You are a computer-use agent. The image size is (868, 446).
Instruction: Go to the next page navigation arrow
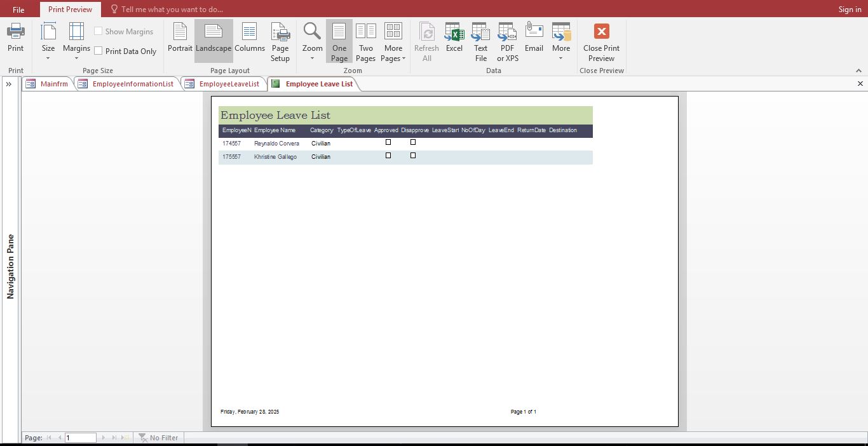(103, 438)
